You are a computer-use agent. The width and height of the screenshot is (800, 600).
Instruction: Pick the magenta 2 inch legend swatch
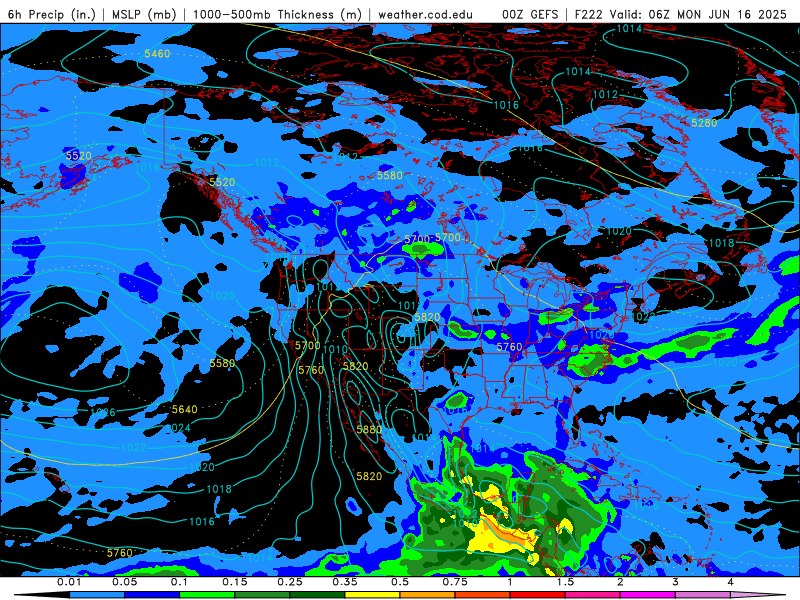pyautogui.click(x=648, y=595)
